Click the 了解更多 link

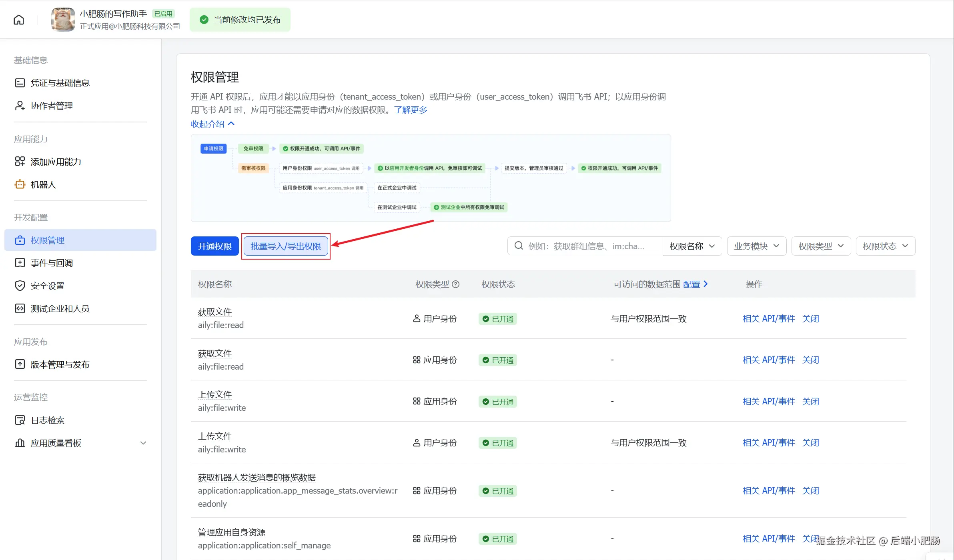pos(411,110)
